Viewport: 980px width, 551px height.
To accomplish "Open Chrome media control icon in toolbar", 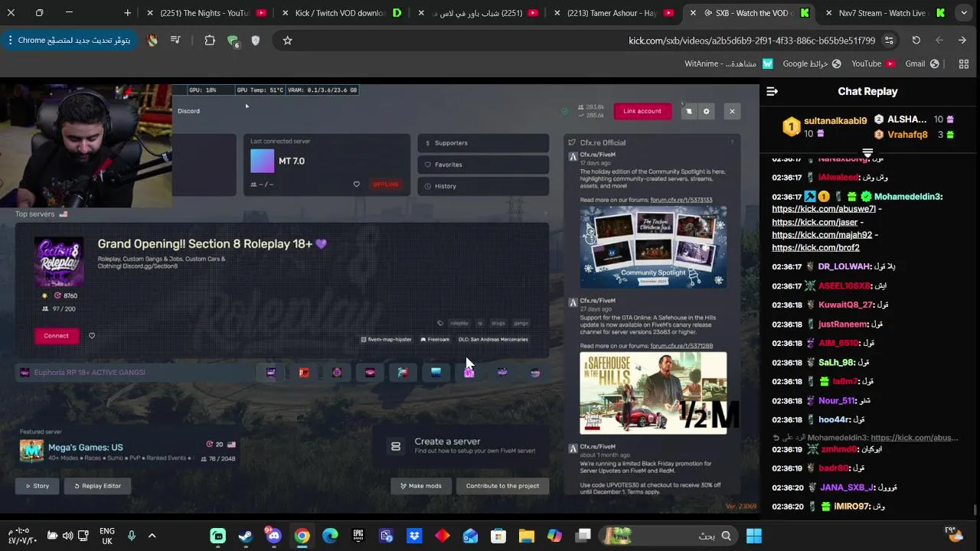I will click(x=175, y=41).
